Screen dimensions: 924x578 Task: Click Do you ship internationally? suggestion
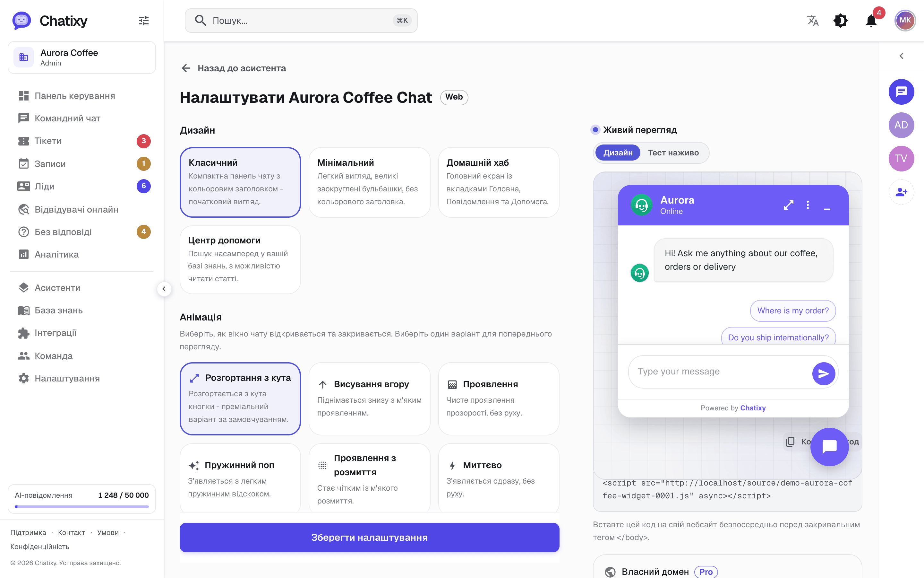(778, 337)
